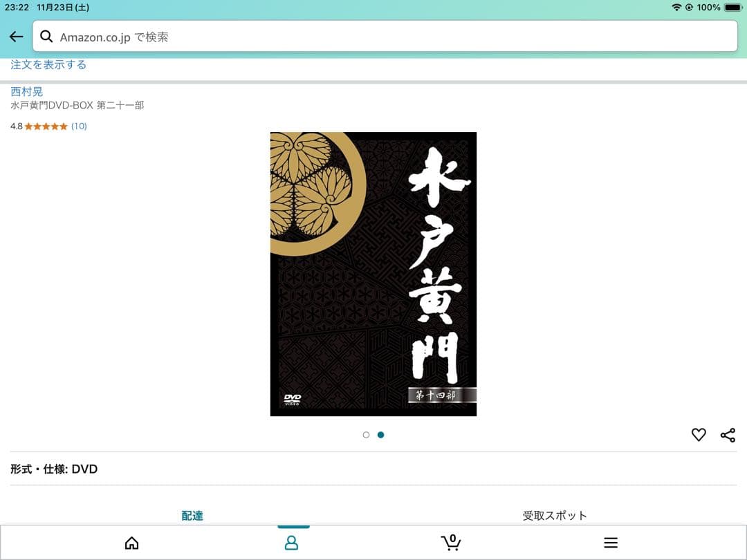Open the hamburger menu icon
The image size is (747, 560).
(x=611, y=543)
